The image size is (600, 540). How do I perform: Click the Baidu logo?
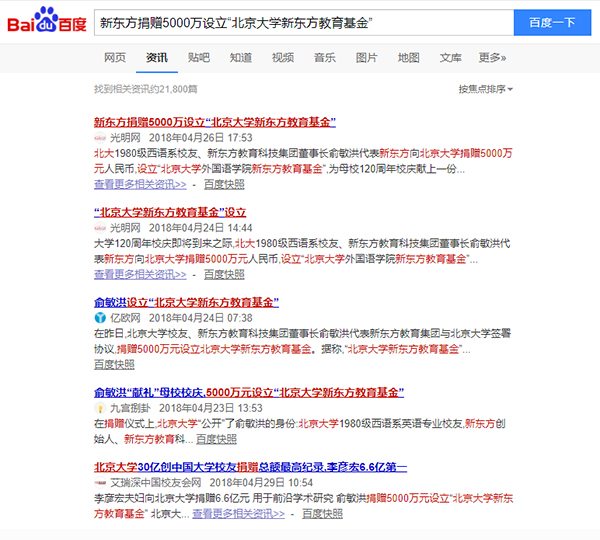tap(46, 22)
